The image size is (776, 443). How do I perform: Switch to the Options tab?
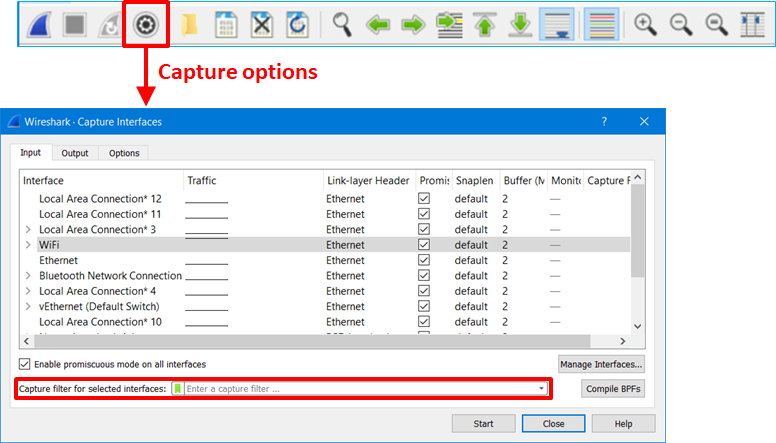point(124,153)
